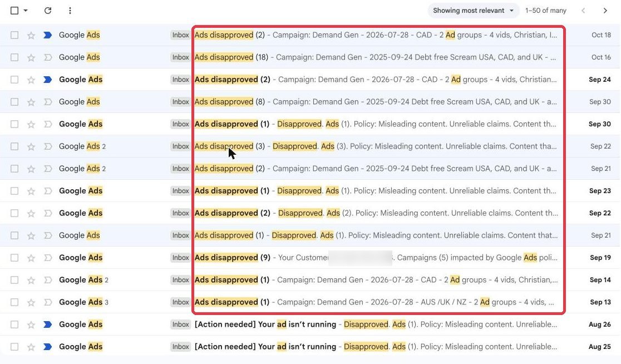Click the Inbox label on Aug 25 email
Viewport: 621px width, 364px height.
point(180,347)
